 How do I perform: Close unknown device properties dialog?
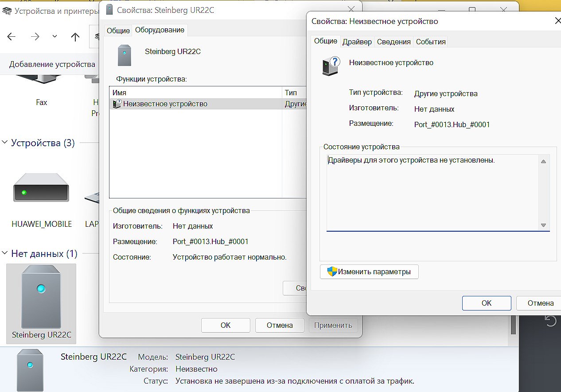(x=557, y=21)
